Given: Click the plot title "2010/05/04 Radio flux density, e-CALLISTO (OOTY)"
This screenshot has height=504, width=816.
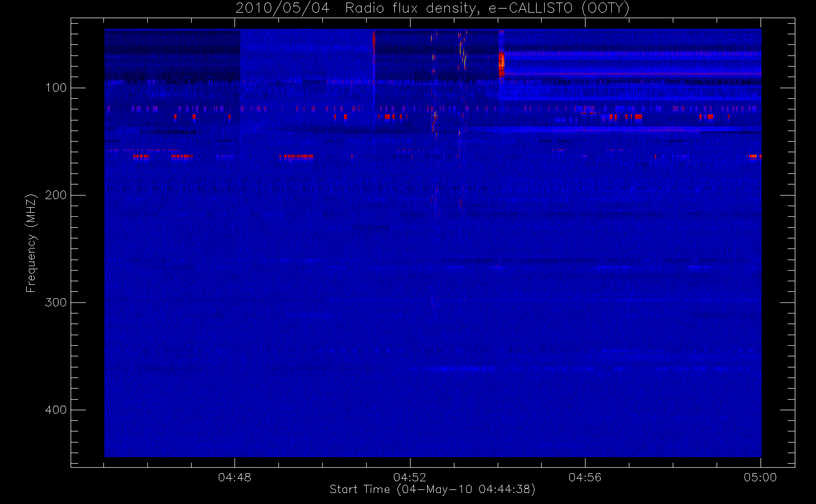Looking at the screenshot, I should point(433,9).
